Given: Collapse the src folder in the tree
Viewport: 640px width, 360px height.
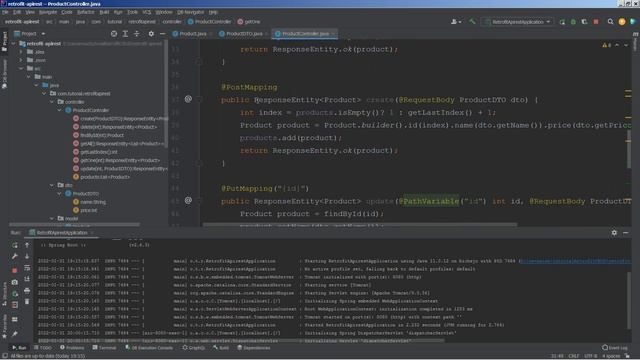Looking at the screenshot, I should coord(21,69).
